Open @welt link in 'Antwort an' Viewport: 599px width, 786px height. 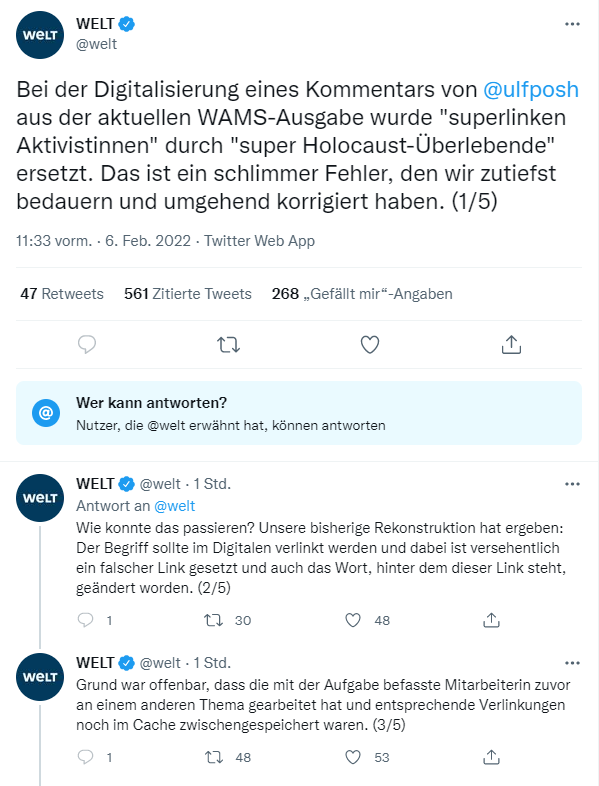point(174,506)
